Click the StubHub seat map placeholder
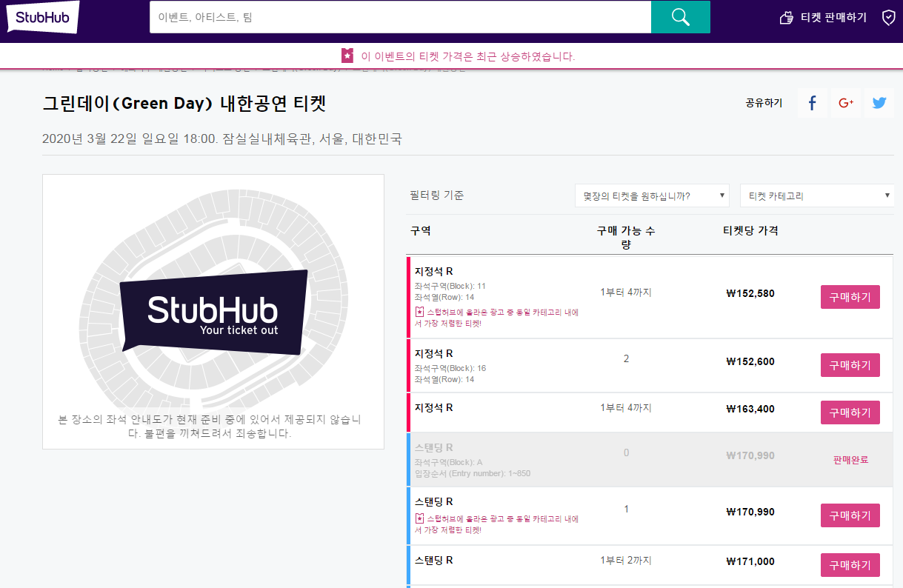 213,313
